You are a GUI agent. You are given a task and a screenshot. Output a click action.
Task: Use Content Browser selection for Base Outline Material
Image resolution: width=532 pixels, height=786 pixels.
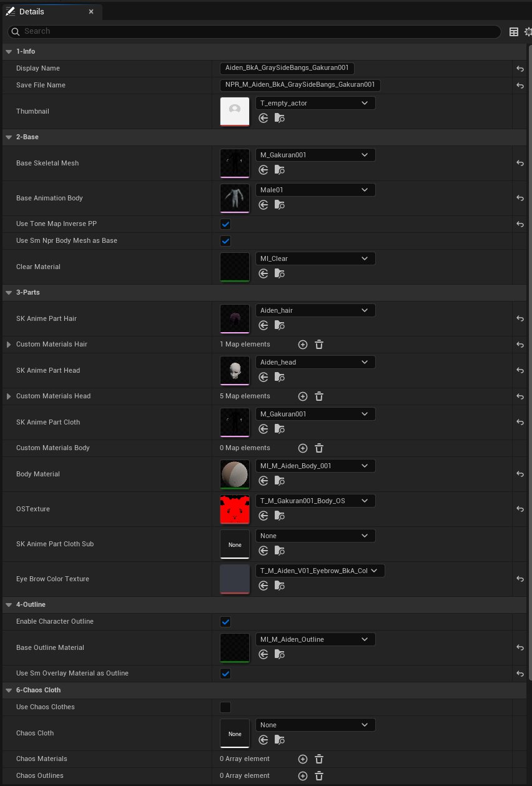[263, 654]
